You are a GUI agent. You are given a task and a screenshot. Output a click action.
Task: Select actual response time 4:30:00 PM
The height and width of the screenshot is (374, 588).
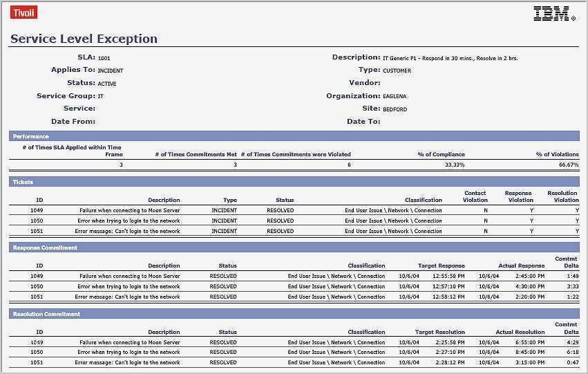click(x=530, y=287)
